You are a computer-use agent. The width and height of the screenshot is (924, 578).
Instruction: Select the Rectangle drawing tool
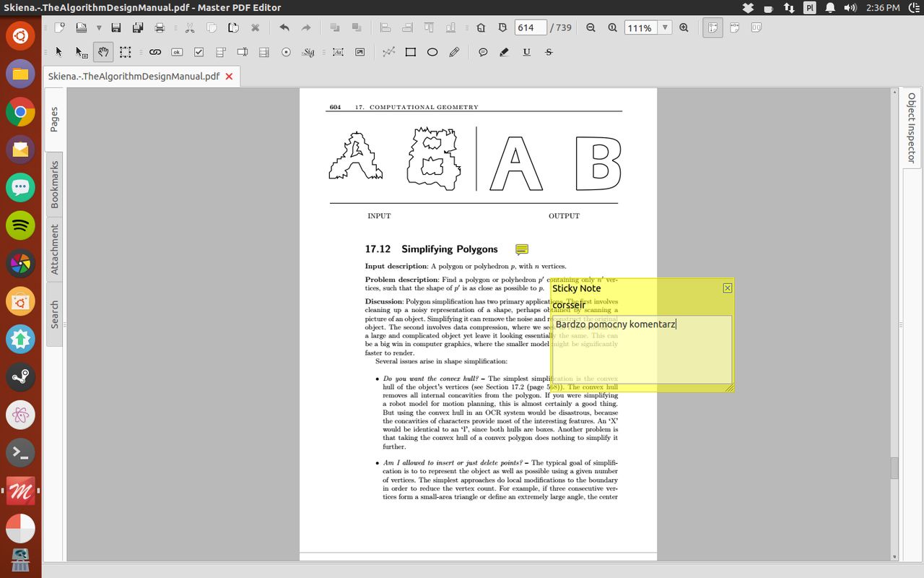point(410,52)
